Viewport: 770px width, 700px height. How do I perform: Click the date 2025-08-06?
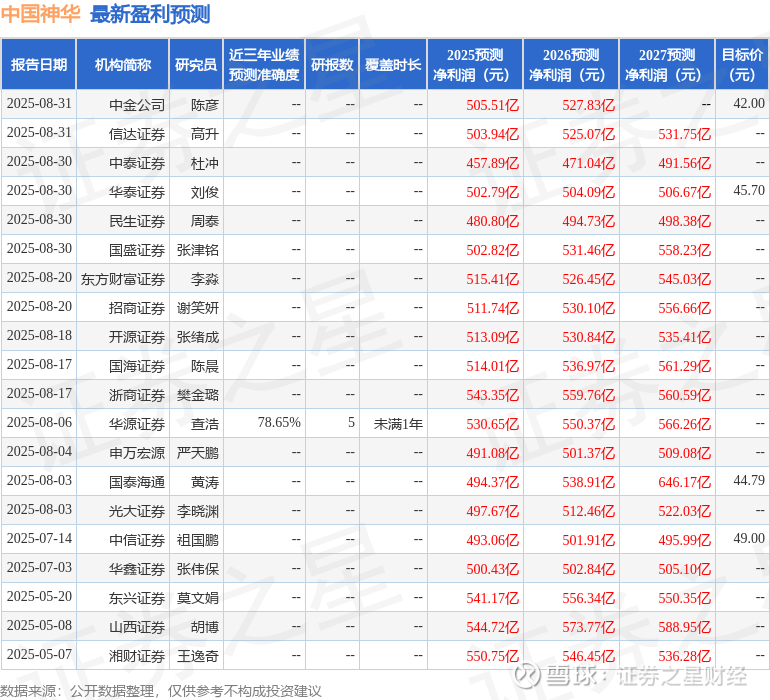(x=39, y=422)
